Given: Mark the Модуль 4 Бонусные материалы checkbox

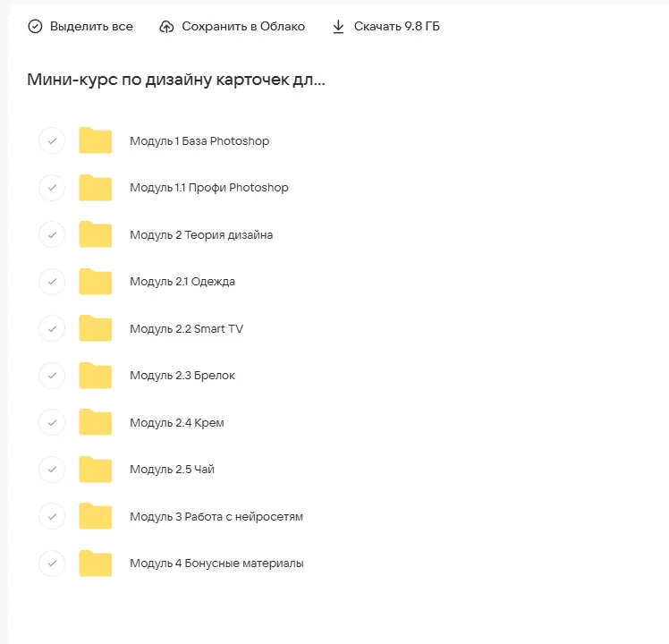Looking at the screenshot, I should (52, 563).
